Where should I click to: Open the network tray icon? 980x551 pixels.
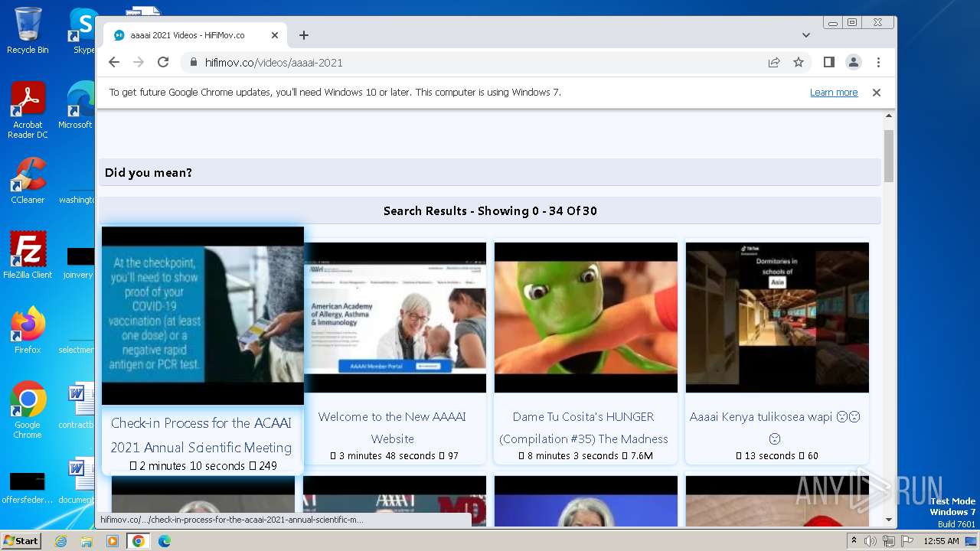click(889, 541)
